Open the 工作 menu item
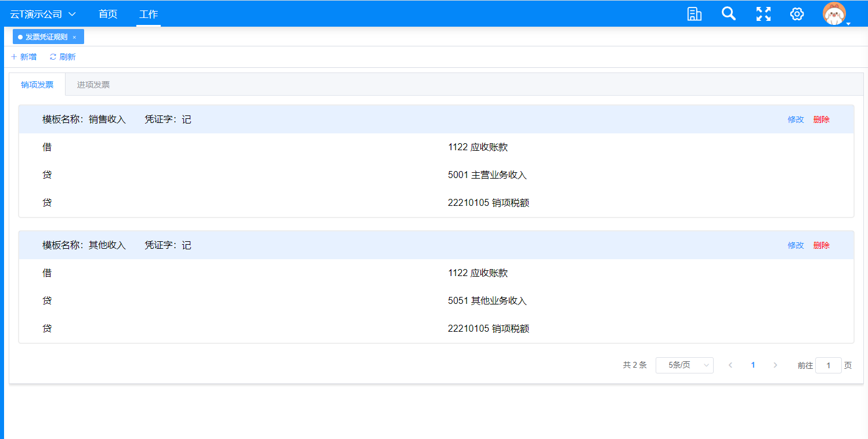Screen dimensions: 868x439 149,14
